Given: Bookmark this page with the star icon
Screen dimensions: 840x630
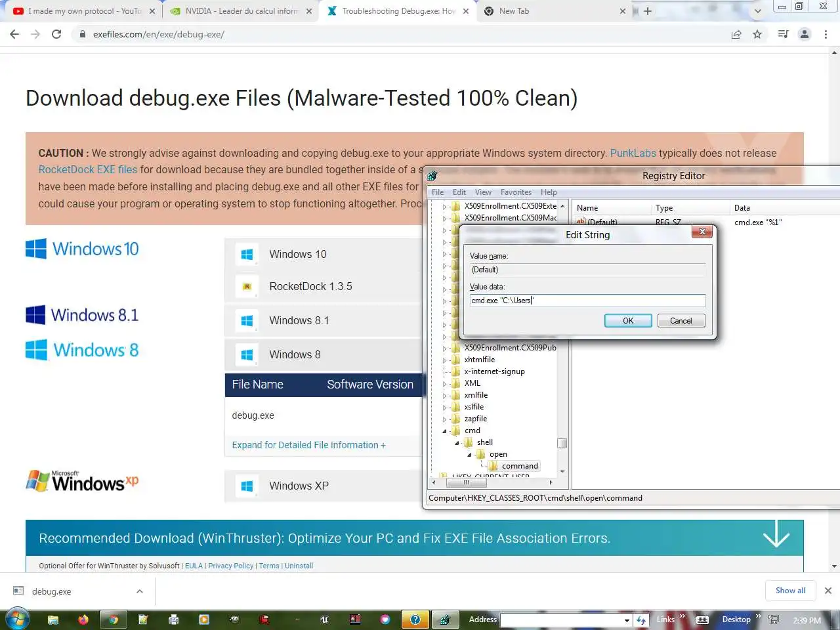Looking at the screenshot, I should 757,34.
